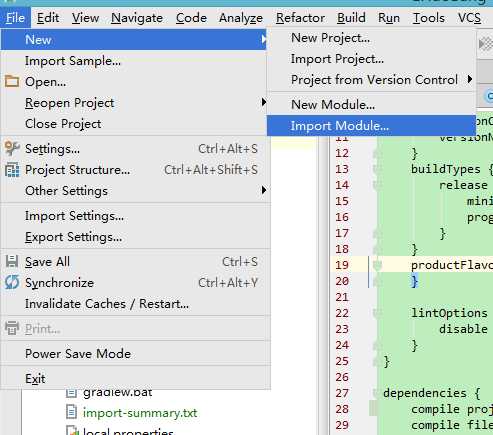The image size is (493, 435).
Task: Open the File menu
Action: 15,18
